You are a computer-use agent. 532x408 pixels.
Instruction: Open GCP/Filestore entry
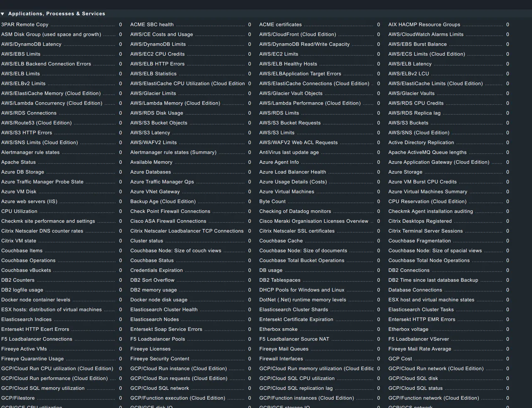coord(18,398)
